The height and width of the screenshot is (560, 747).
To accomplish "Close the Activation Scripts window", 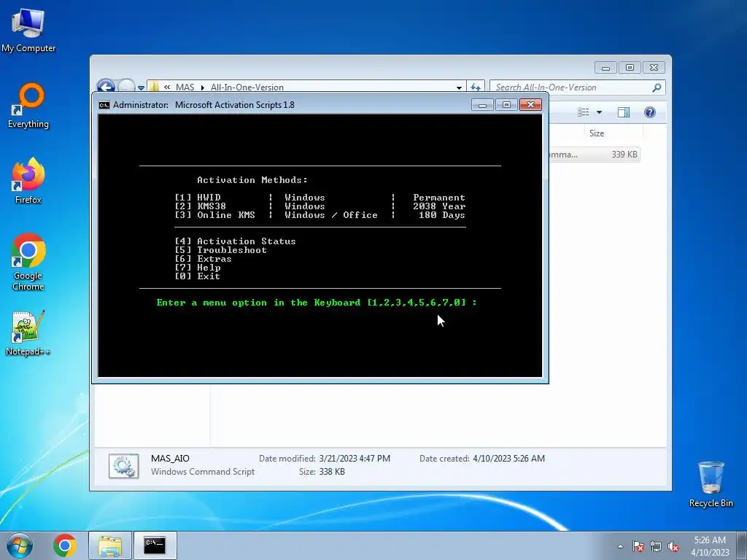I will [x=530, y=105].
